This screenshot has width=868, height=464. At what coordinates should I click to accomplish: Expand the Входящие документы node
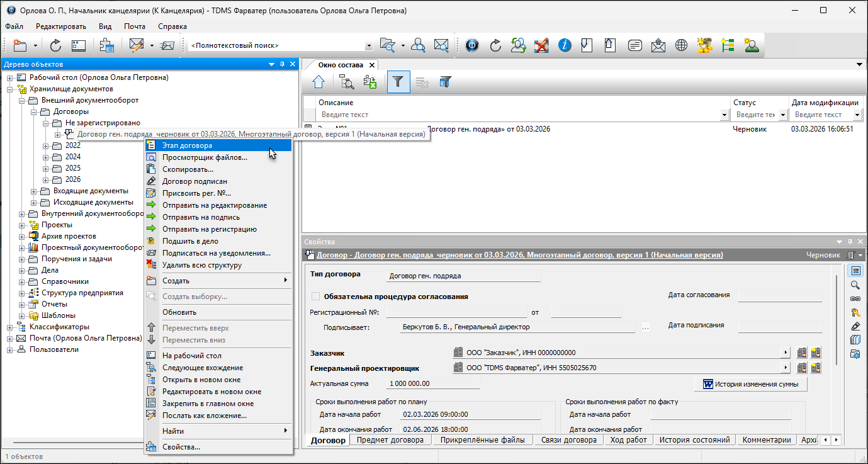(x=34, y=191)
